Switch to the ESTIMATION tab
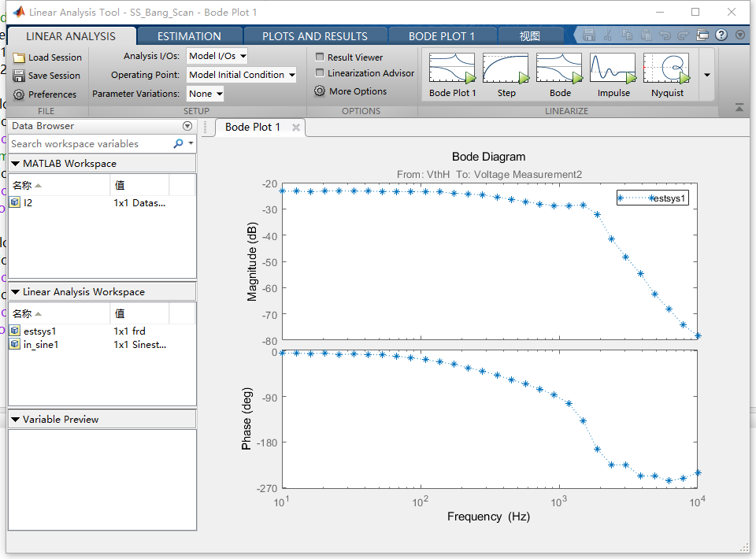The image size is (756, 559). (189, 35)
